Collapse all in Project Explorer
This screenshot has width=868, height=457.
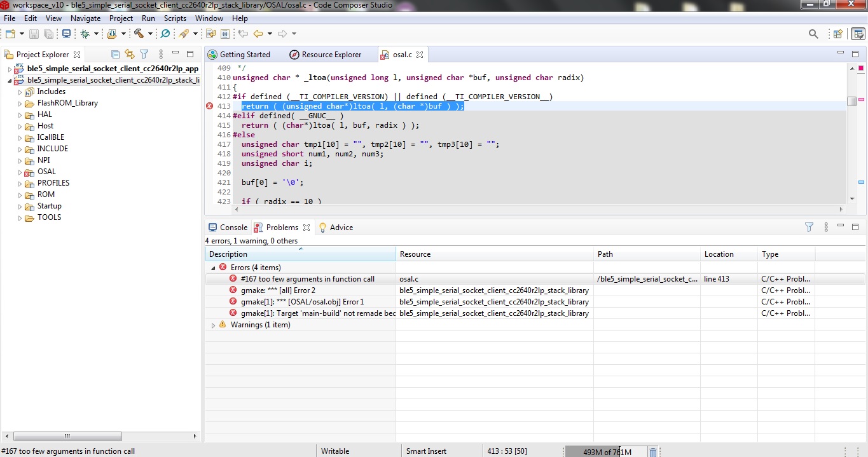coord(115,55)
